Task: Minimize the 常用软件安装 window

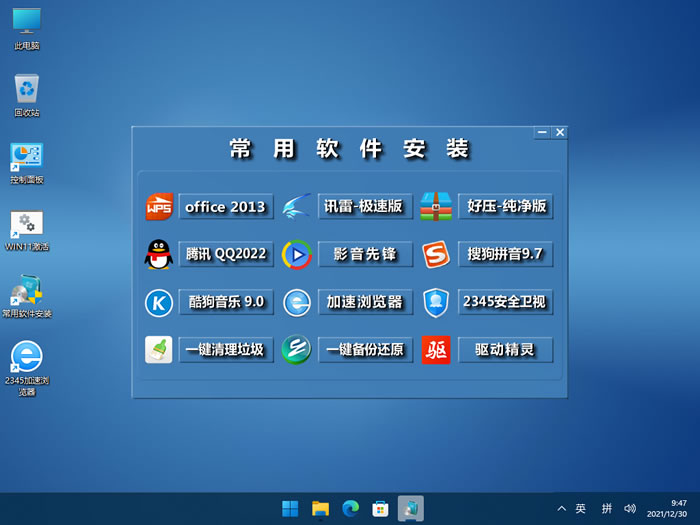Action: coord(542,133)
